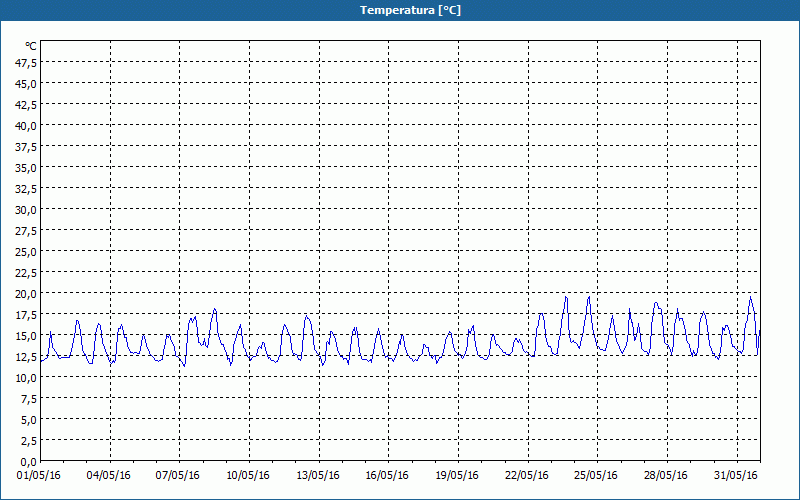This screenshot has width=800, height=500.
Task: Click the °C unit label atop axis
Action: tap(31, 46)
